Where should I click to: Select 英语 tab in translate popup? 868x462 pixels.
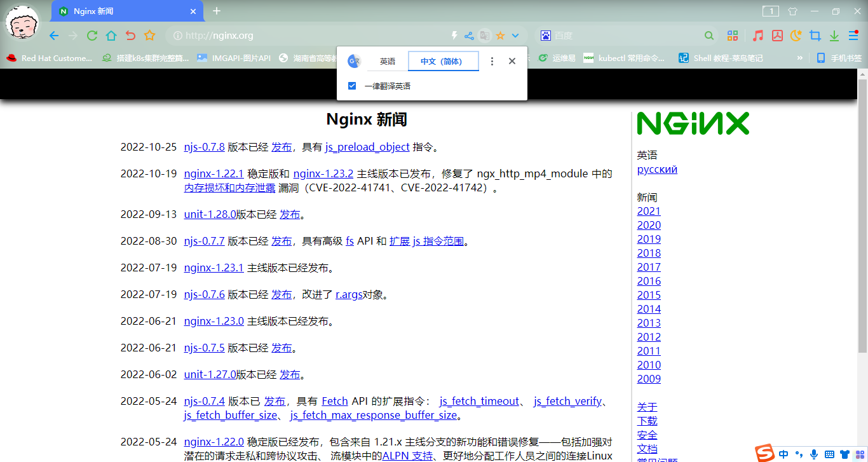point(388,62)
